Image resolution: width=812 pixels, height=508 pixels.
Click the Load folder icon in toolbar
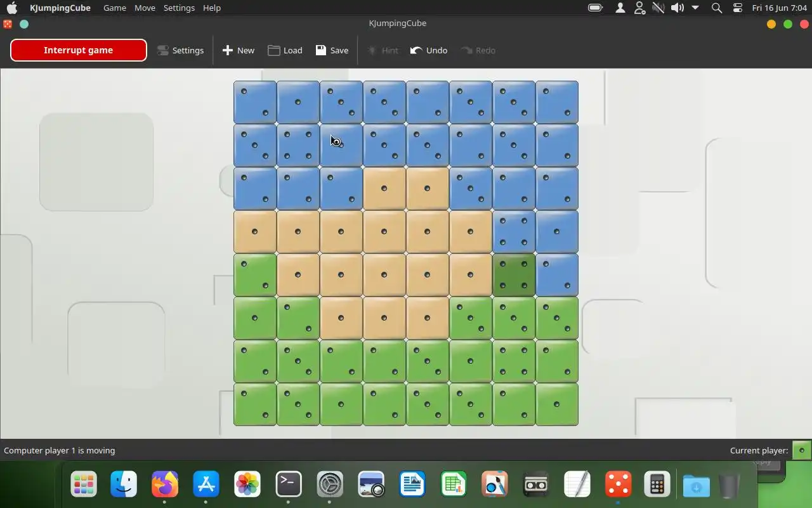pos(274,50)
